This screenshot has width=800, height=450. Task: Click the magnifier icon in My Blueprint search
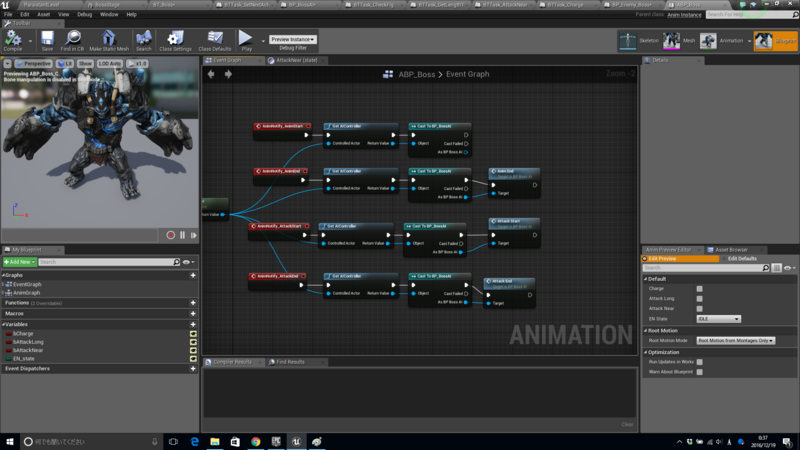pyautogui.click(x=177, y=262)
